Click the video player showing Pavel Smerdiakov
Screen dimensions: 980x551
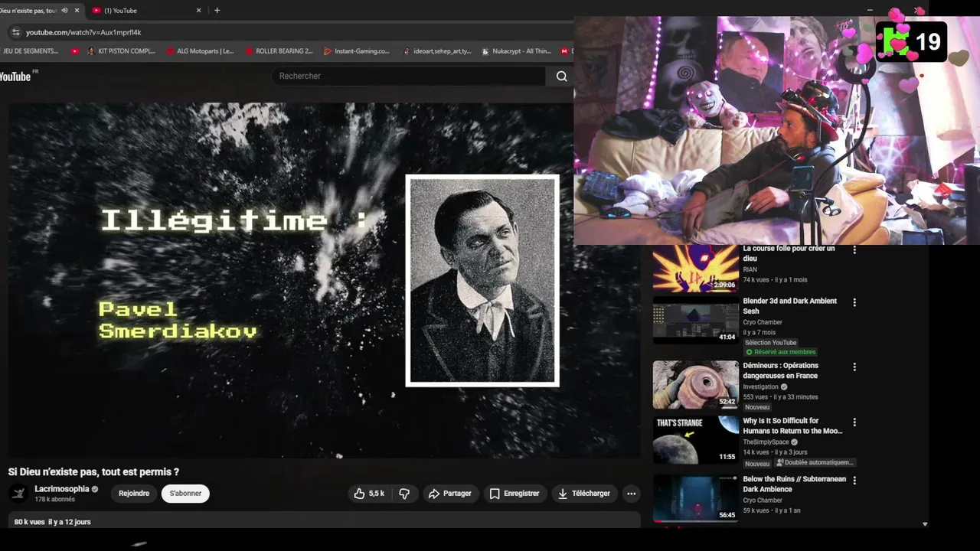point(325,280)
